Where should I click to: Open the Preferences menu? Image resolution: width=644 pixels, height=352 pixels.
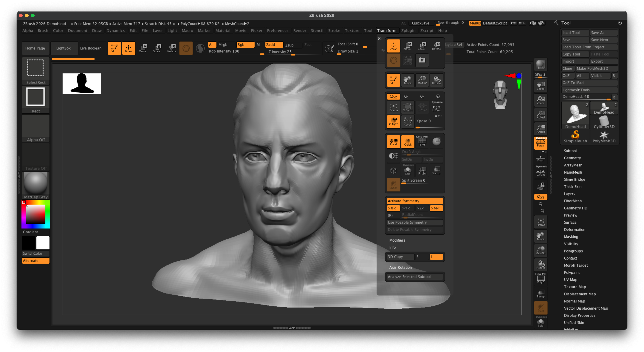(278, 31)
